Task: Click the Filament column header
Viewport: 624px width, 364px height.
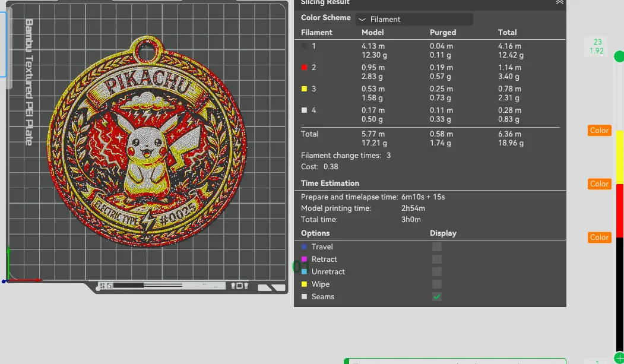Action: [x=316, y=32]
